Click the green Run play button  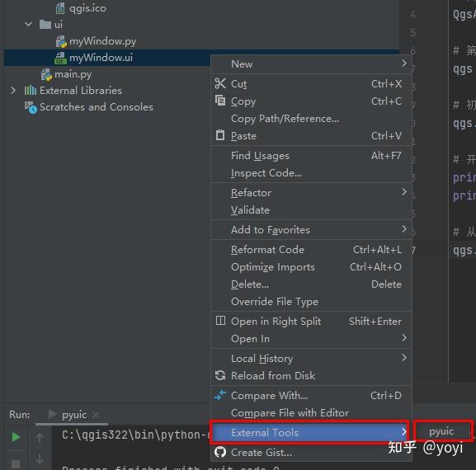tap(16, 437)
